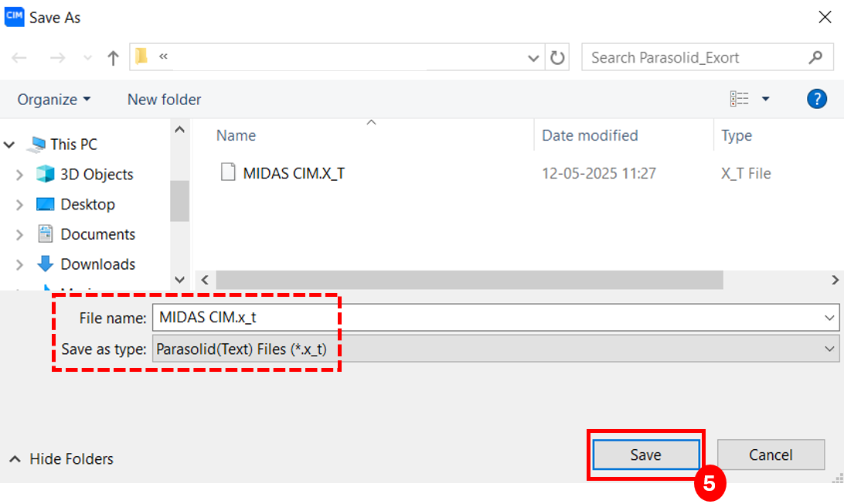Viewport: 844px width, 504px height.
Task: Collapse the This PC tree node
Action: 9,145
